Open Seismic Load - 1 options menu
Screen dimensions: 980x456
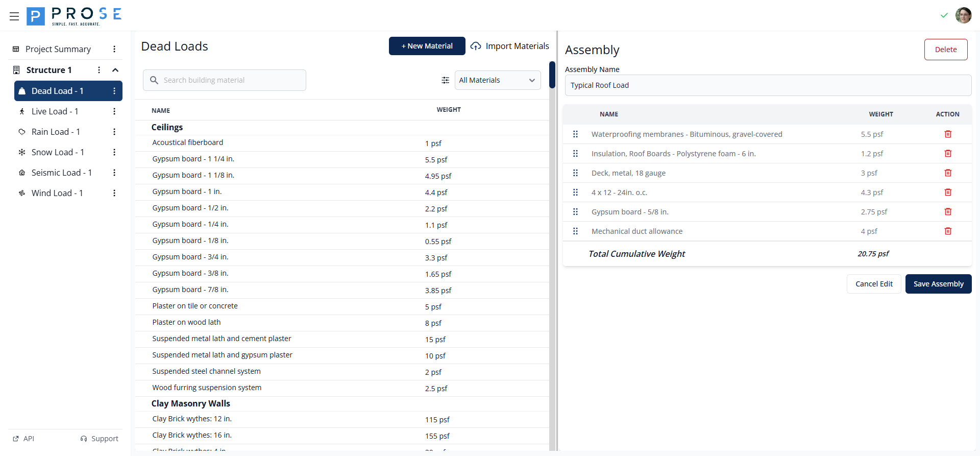(x=114, y=173)
